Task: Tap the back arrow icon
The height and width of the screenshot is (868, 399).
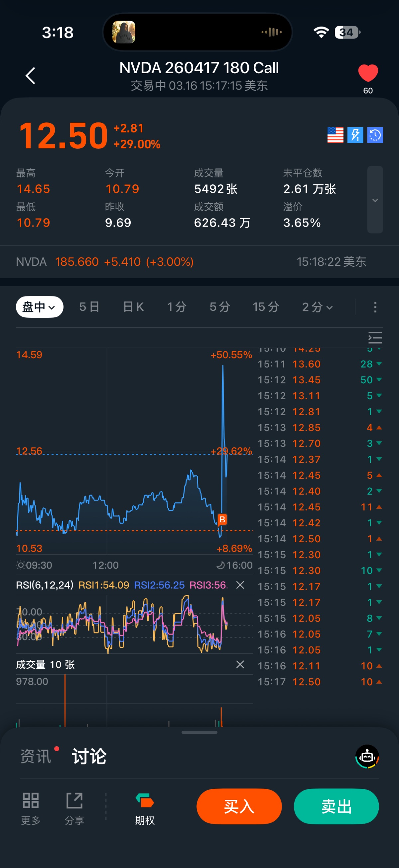Action: pos(30,76)
